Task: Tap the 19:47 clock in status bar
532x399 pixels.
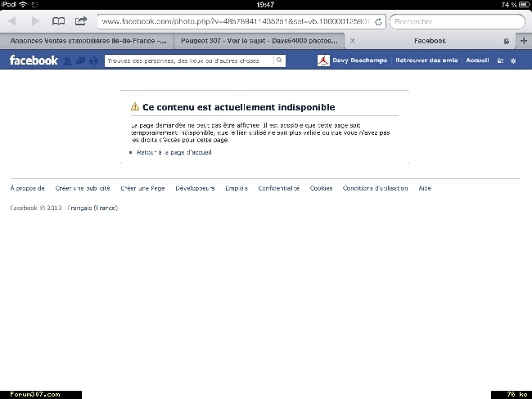Action: click(265, 5)
